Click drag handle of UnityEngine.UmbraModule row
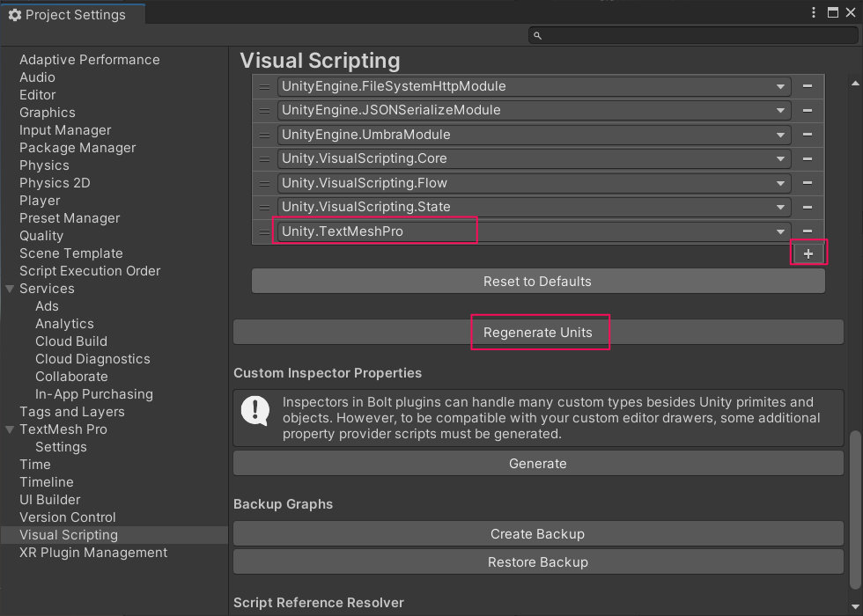Viewport: 863px width, 616px height. (264, 135)
